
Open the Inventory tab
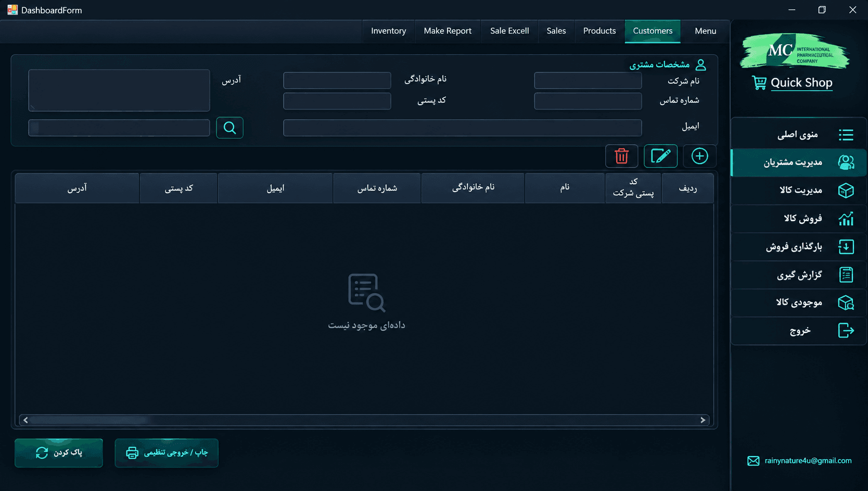388,31
